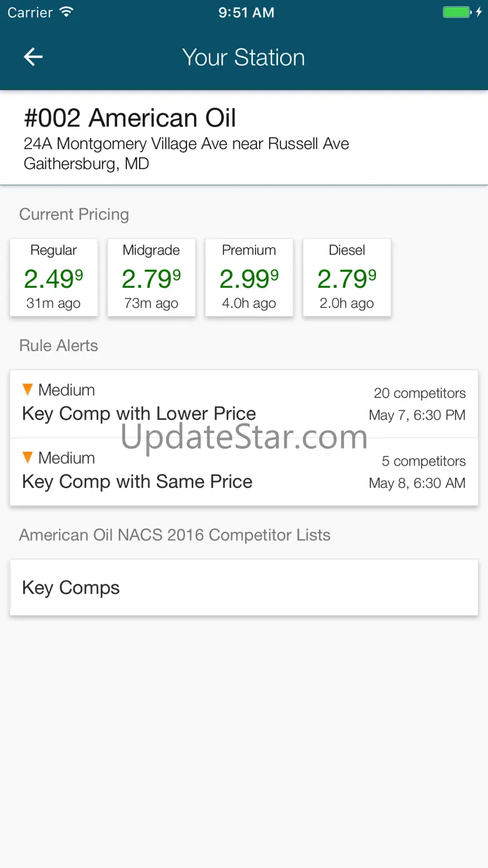The image size is (488, 868).
Task: Tap the 9:51 AM status bar clock
Action: 246,13
